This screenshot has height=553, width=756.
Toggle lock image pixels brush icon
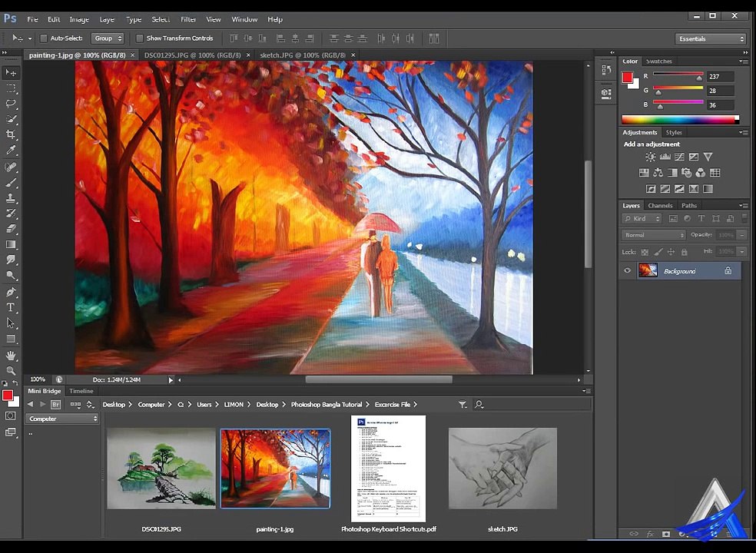coord(658,252)
